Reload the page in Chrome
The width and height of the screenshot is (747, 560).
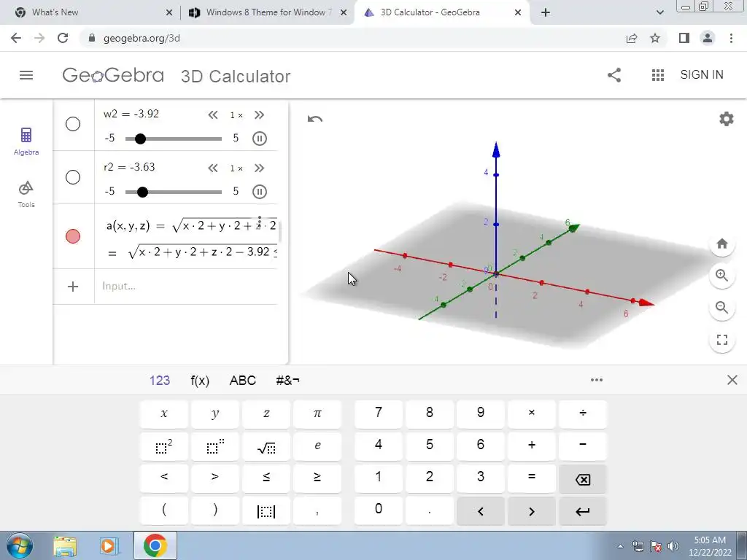click(x=63, y=38)
